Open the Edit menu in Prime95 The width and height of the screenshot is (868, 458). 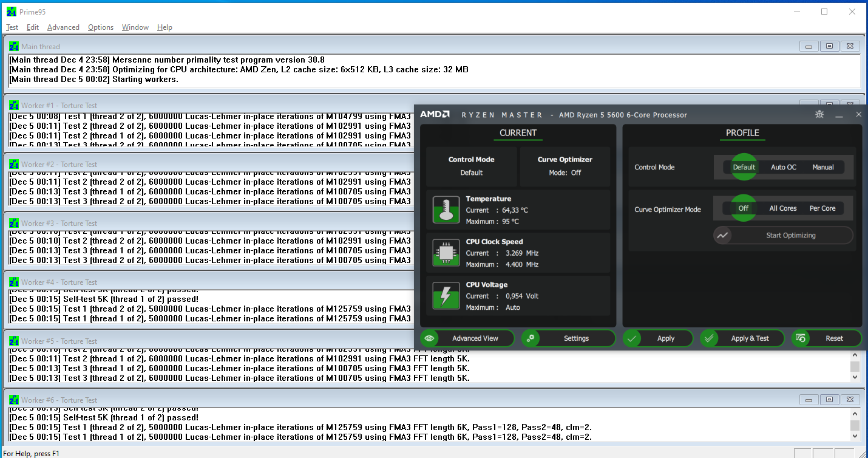click(x=33, y=27)
